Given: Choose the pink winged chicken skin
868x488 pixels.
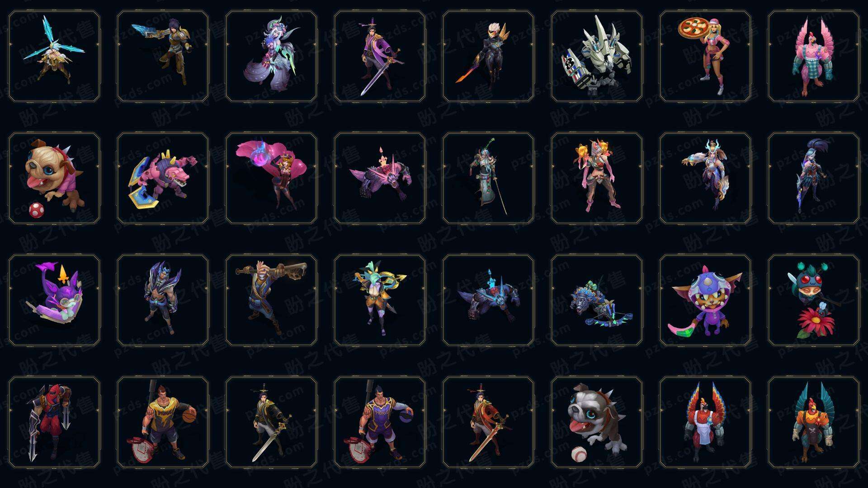Looking at the screenshot, I should 814,56.
